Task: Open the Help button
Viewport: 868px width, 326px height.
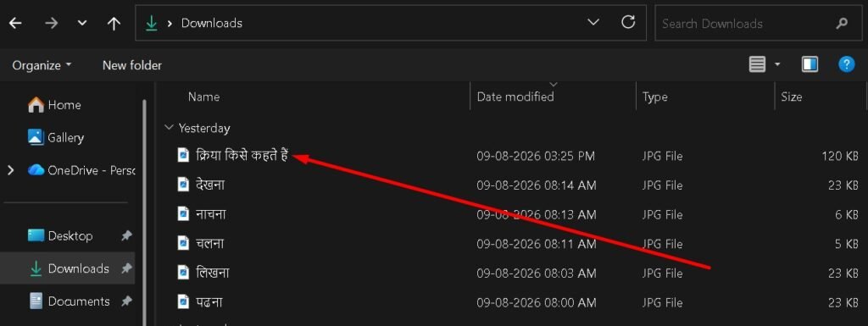Action: [x=847, y=64]
